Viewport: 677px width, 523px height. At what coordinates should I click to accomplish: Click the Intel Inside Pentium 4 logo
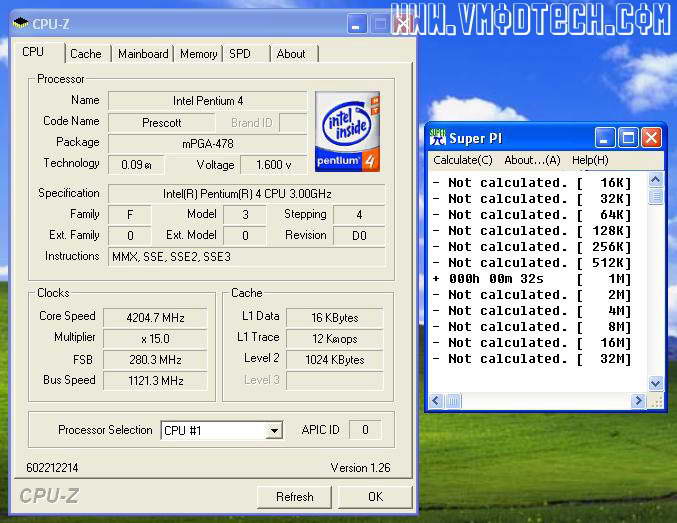[347, 132]
